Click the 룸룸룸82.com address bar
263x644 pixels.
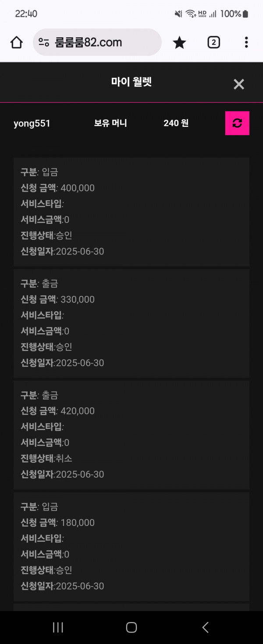[97, 42]
